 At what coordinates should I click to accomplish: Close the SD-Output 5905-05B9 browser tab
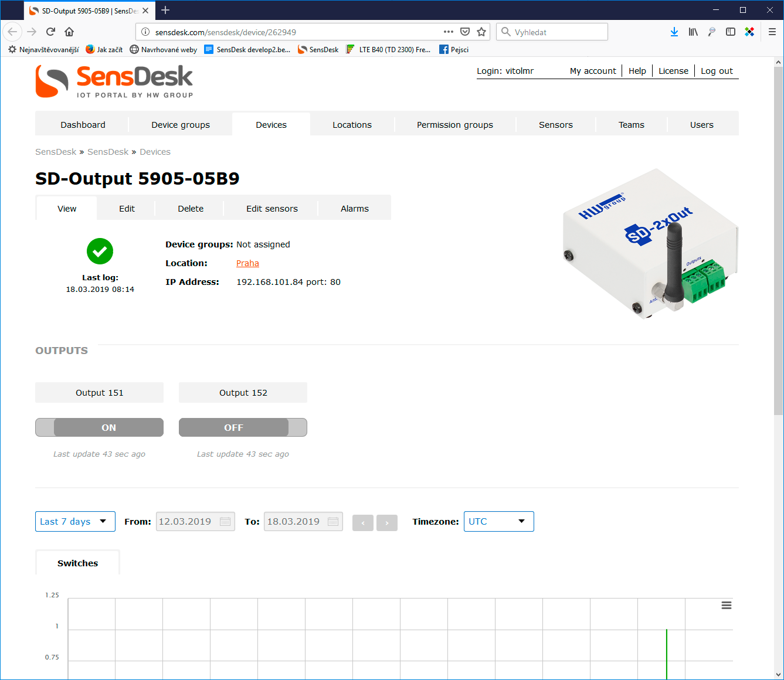tap(145, 11)
